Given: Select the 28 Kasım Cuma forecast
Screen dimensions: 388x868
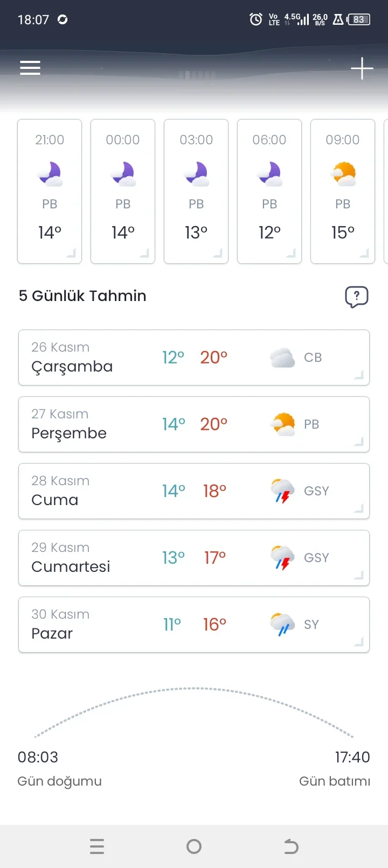Looking at the screenshot, I should point(194,491).
